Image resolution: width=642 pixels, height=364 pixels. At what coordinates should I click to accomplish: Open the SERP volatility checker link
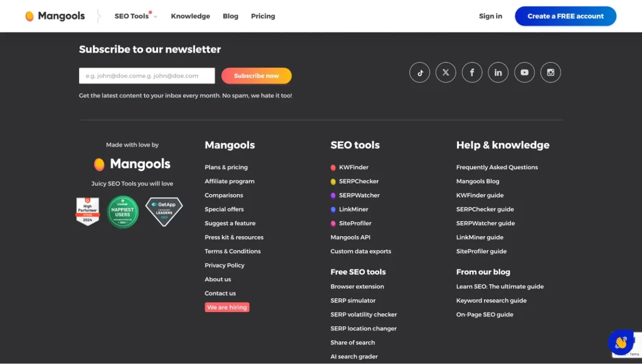point(364,315)
